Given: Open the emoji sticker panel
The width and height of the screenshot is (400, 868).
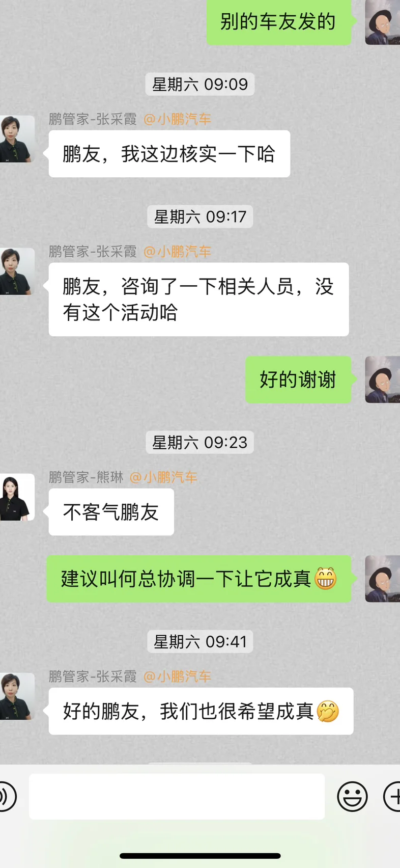Looking at the screenshot, I should (x=352, y=796).
